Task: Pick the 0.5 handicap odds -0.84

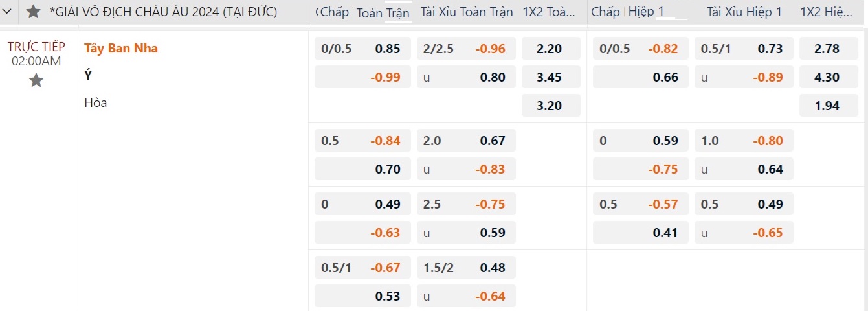Action: click(362, 141)
